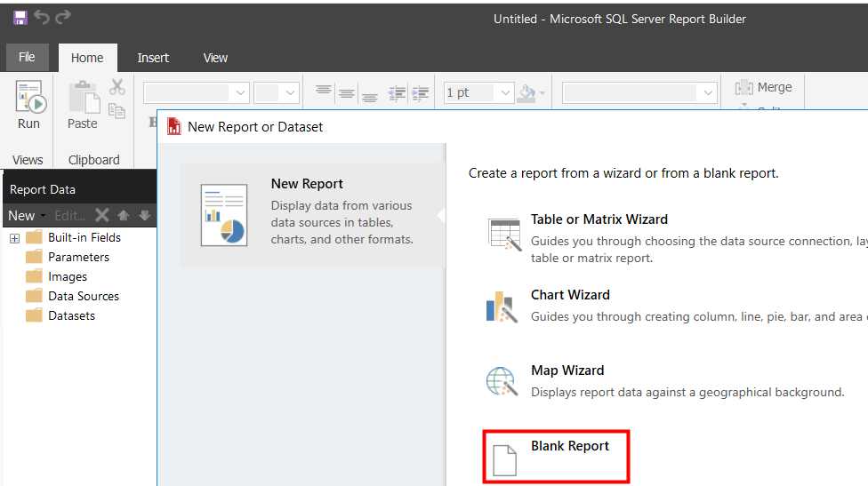Align text to middle icon

tap(347, 93)
